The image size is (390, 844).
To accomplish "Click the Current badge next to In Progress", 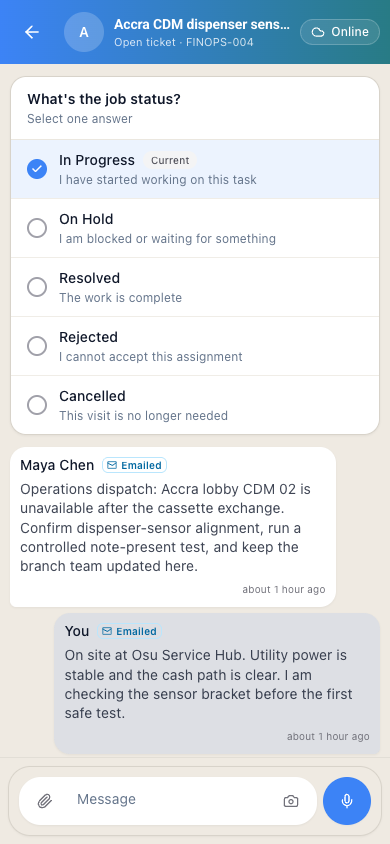I will click(x=170, y=160).
